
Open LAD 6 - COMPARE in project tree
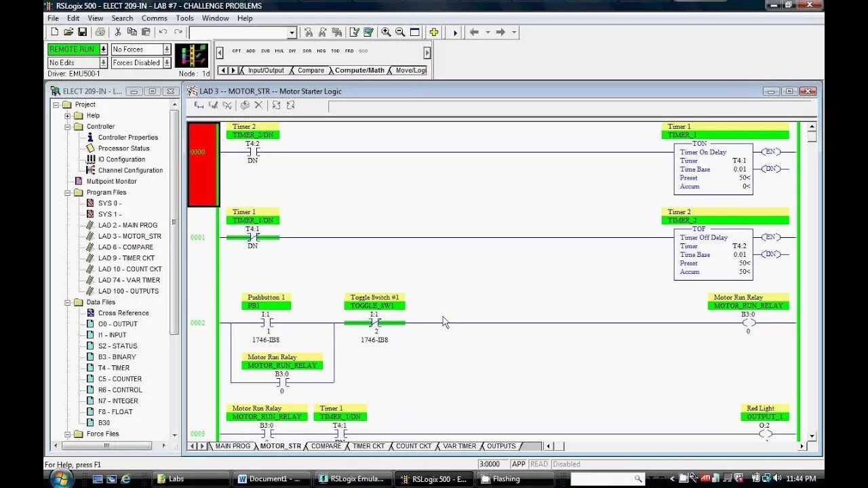click(125, 247)
